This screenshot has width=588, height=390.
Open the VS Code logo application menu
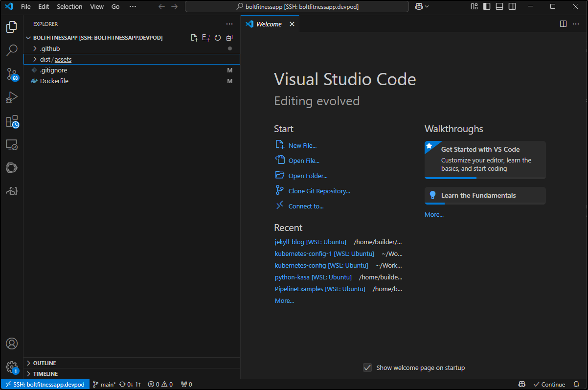click(8, 6)
